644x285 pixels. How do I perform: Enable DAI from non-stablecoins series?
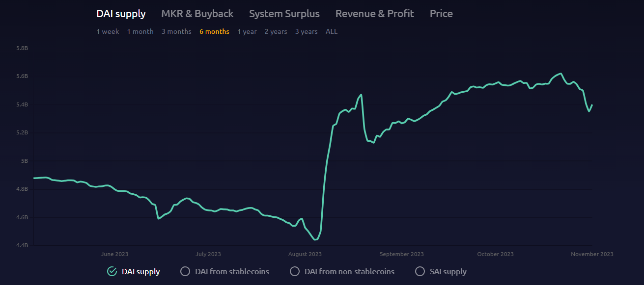(295, 271)
